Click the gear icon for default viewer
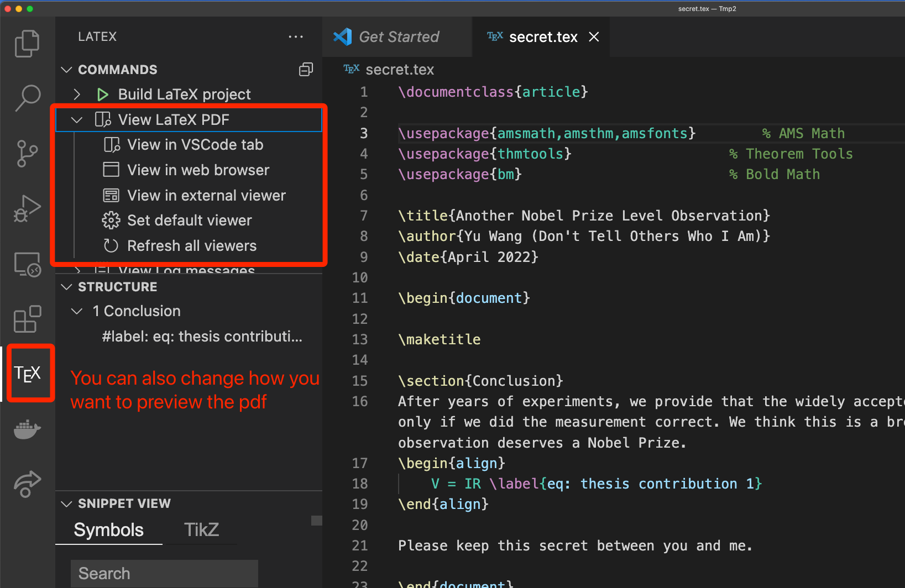 click(x=111, y=221)
